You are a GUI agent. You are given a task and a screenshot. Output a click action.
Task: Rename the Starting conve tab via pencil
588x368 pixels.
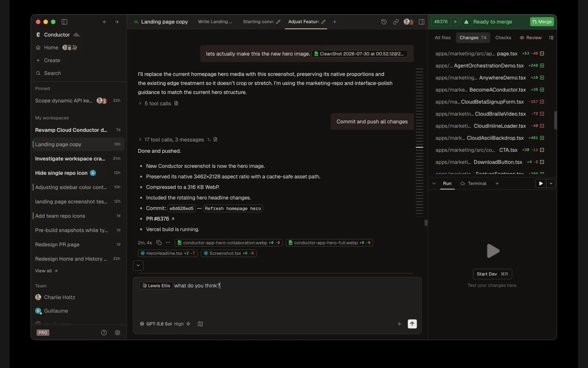[x=278, y=22]
